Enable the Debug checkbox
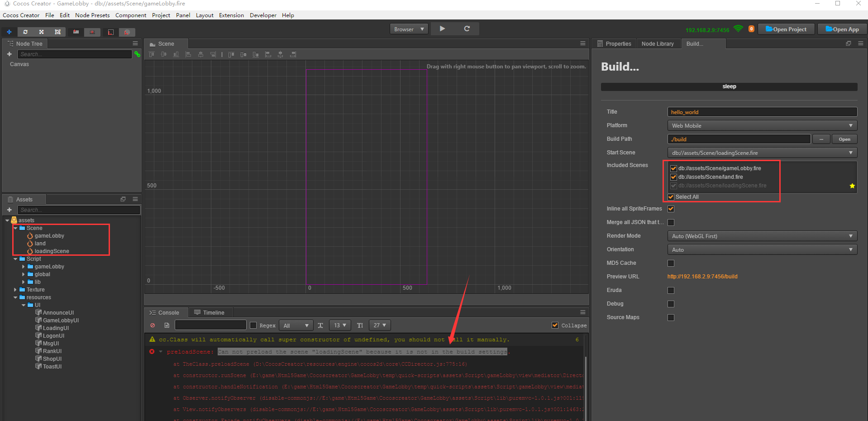Image resolution: width=868 pixels, height=421 pixels. (671, 304)
